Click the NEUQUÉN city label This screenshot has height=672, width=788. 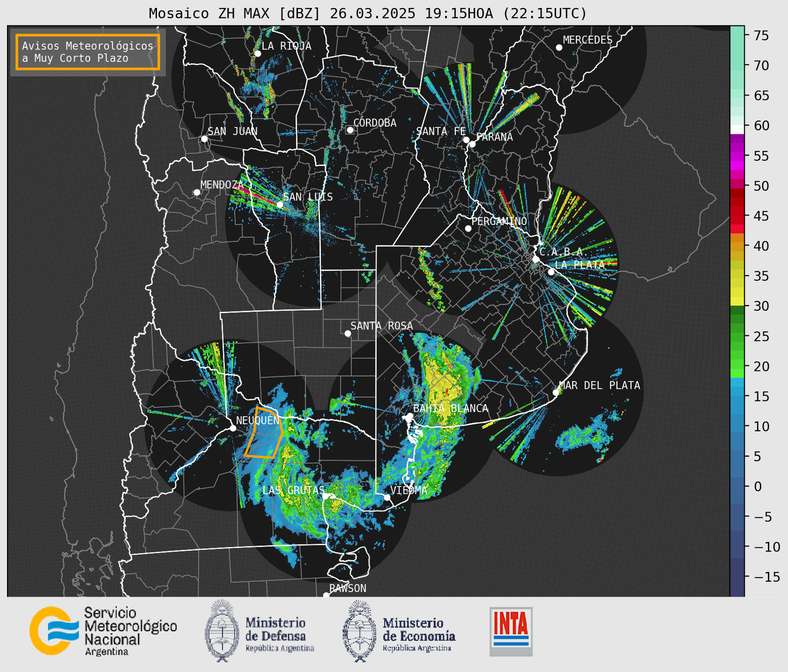click(x=258, y=420)
